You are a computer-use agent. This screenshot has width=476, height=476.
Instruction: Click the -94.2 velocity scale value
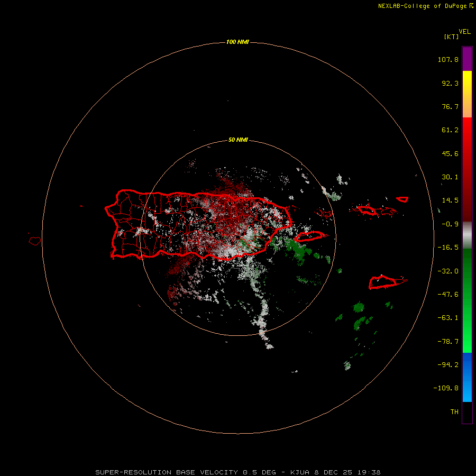448,365
